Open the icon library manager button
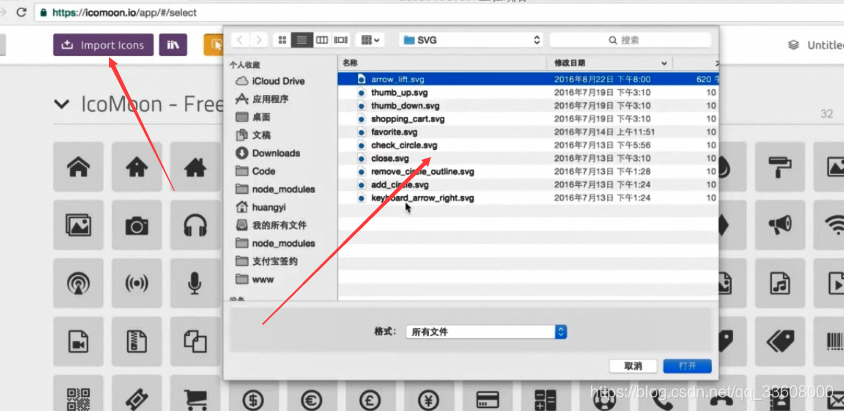844x411 pixels. pos(173,45)
